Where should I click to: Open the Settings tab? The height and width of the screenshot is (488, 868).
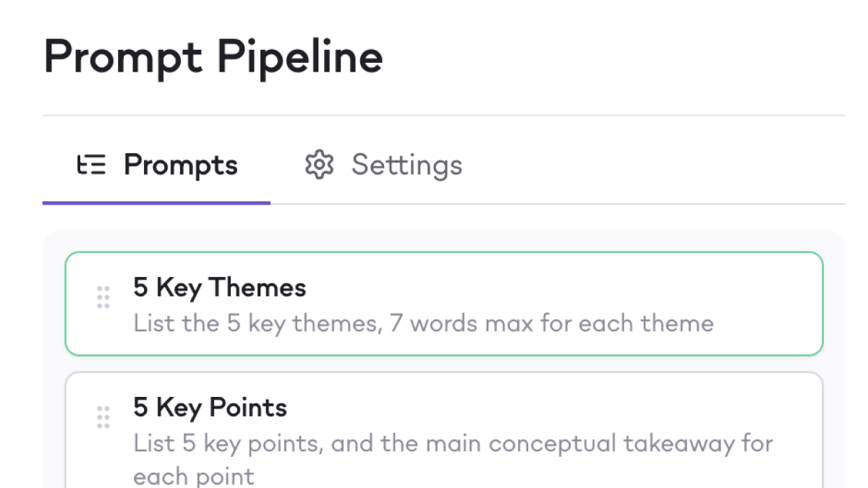point(383,166)
